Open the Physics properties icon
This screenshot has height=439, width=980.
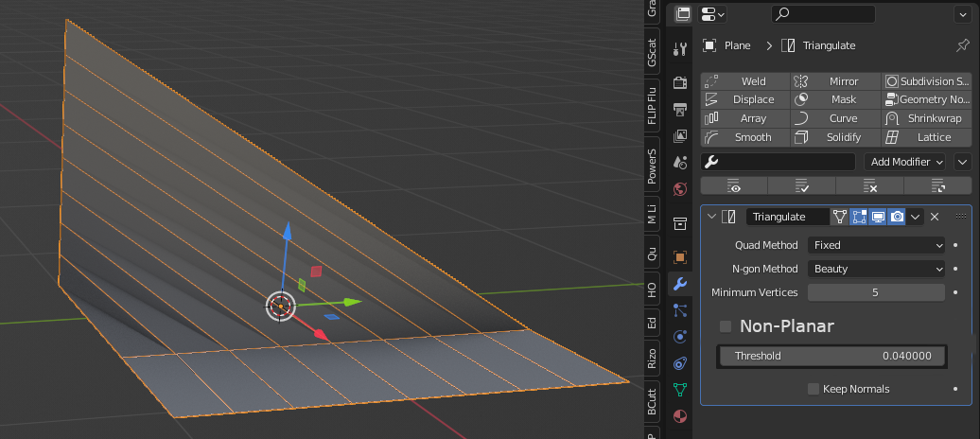click(x=680, y=337)
